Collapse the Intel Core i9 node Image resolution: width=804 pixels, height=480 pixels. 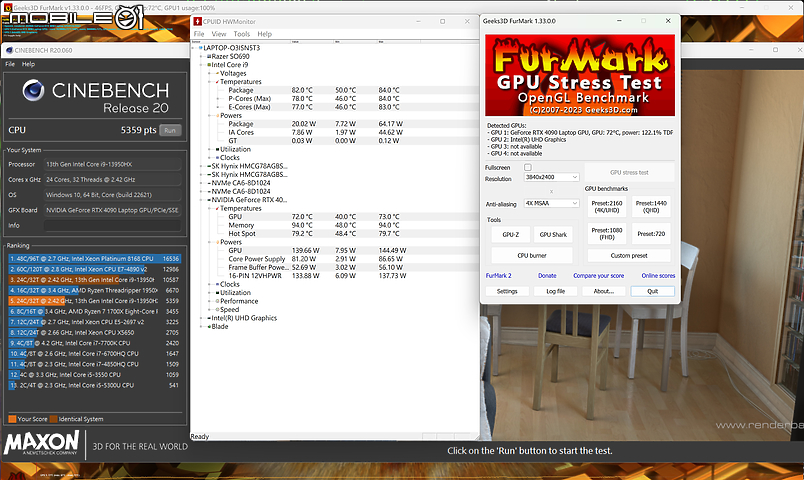202,65
